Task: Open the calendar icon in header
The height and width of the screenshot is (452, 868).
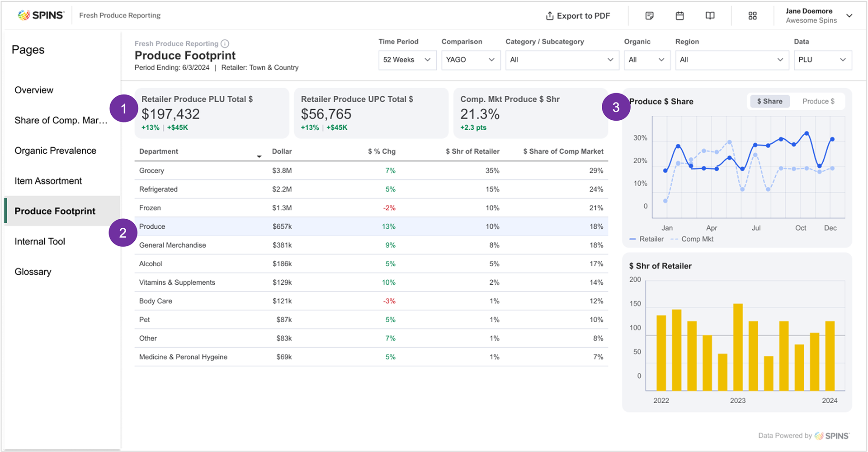Action: tap(679, 16)
